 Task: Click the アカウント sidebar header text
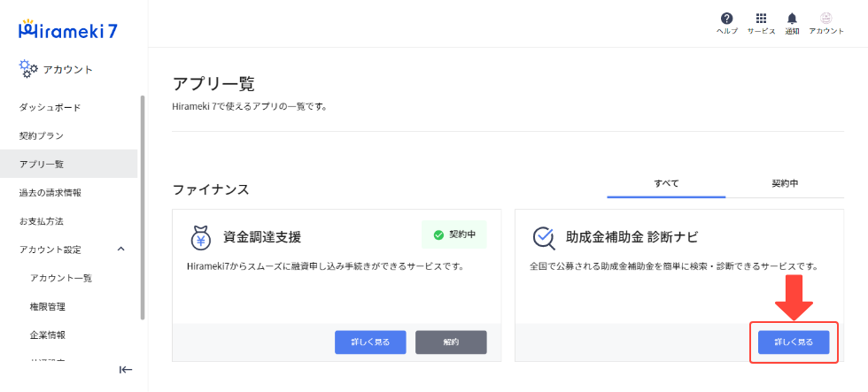click(x=68, y=69)
